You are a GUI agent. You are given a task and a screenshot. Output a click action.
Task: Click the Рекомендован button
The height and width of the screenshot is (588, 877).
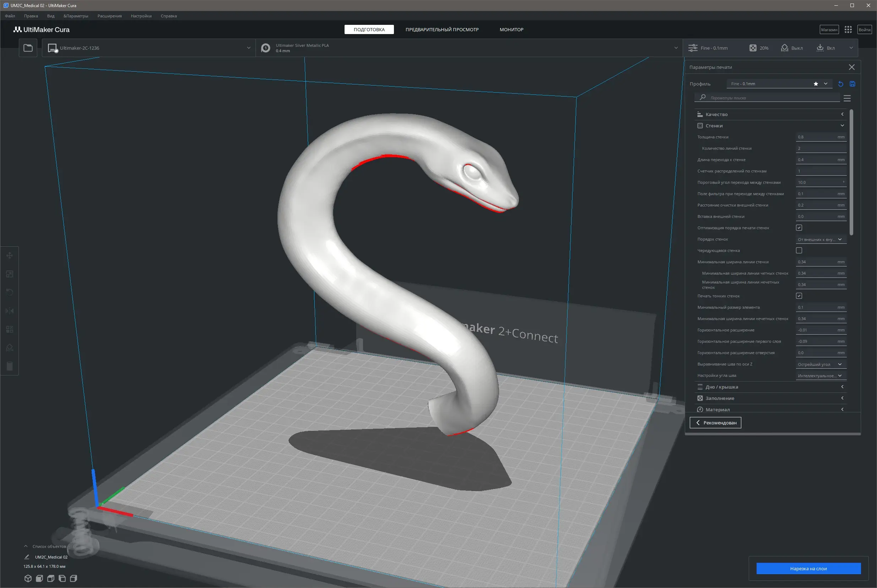[x=715, y=423]
